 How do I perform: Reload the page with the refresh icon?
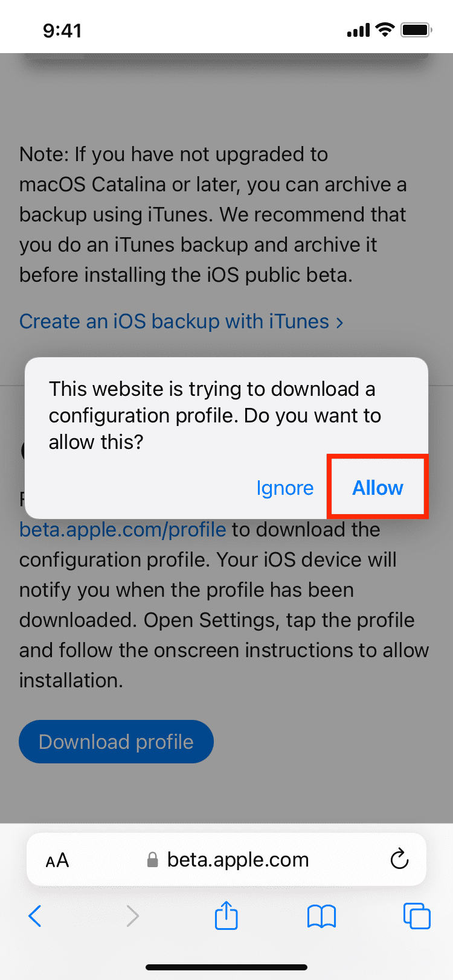(399, 859)
